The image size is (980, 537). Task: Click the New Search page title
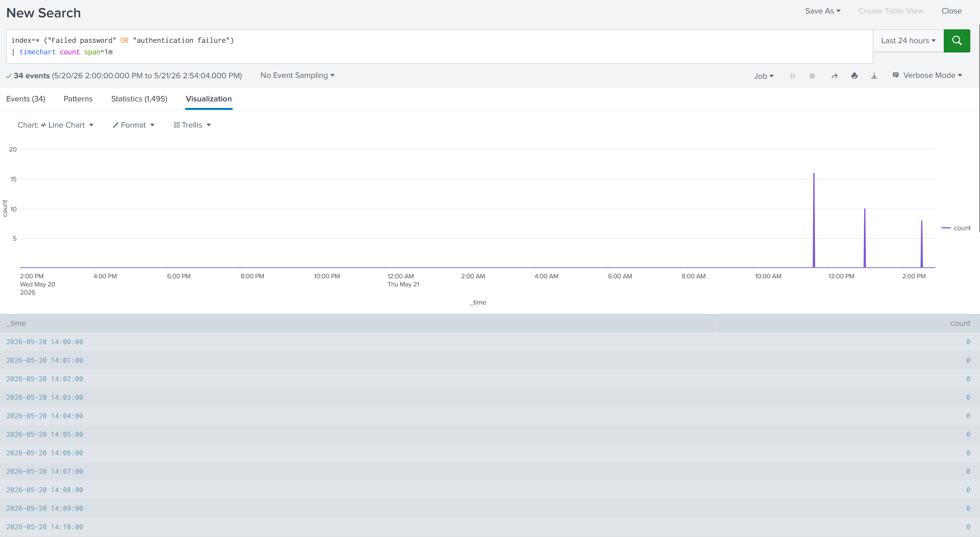pos(44,13)
